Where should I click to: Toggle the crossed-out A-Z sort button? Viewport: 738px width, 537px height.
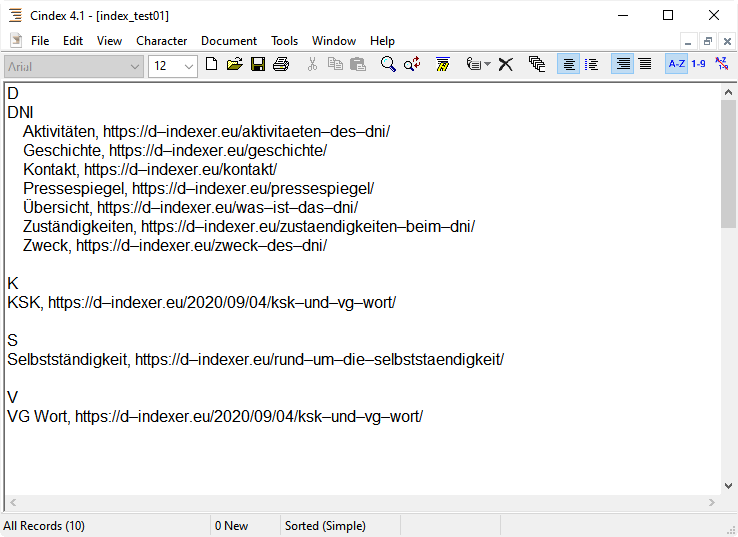(721, 65)
